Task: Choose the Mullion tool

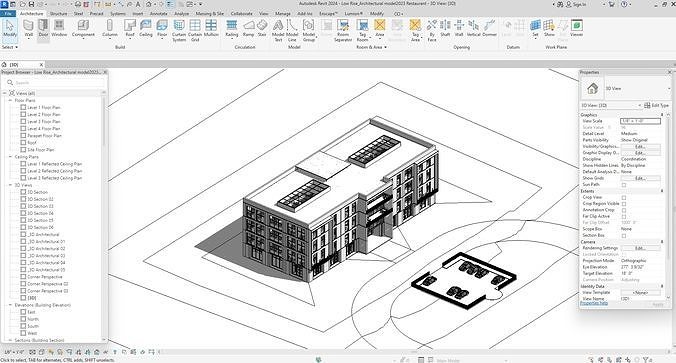Action: coord(211,29)
